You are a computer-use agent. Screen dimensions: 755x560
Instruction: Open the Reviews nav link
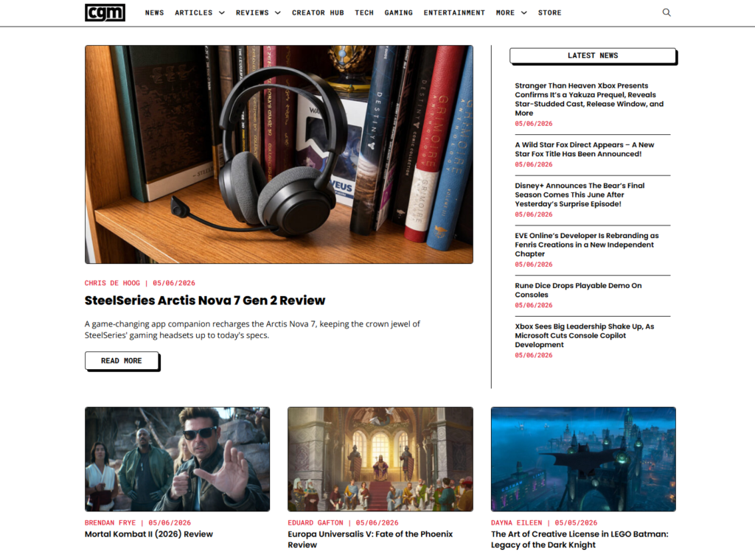click(x=252, y=13)
